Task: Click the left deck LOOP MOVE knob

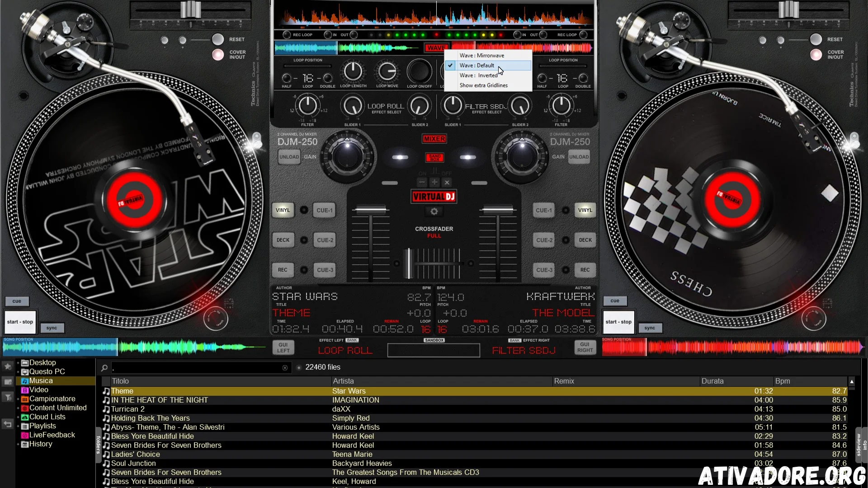Action: pyautogui.click(x=387, y=71)
